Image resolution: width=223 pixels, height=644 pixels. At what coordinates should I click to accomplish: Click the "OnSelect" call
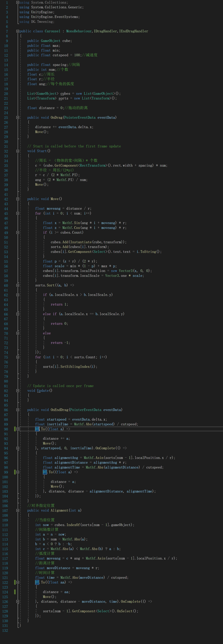[125, 611]
